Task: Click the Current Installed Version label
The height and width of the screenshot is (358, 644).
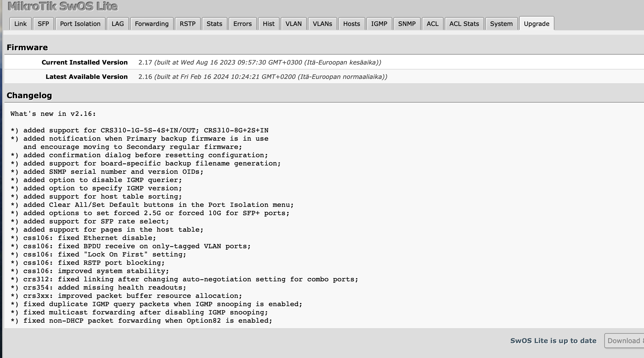Action: point(85,62)
